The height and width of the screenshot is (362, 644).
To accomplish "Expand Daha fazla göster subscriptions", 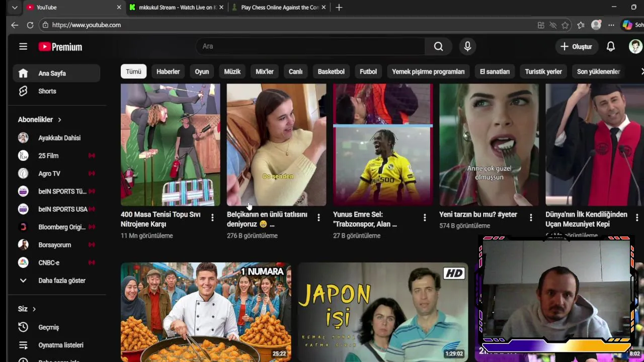I will tap(56, 281).
